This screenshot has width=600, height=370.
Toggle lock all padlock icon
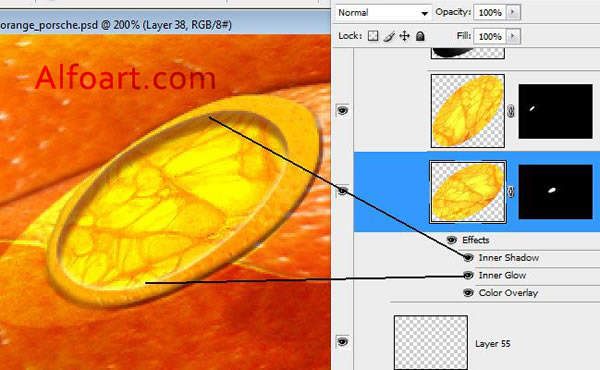click(420, 36)
